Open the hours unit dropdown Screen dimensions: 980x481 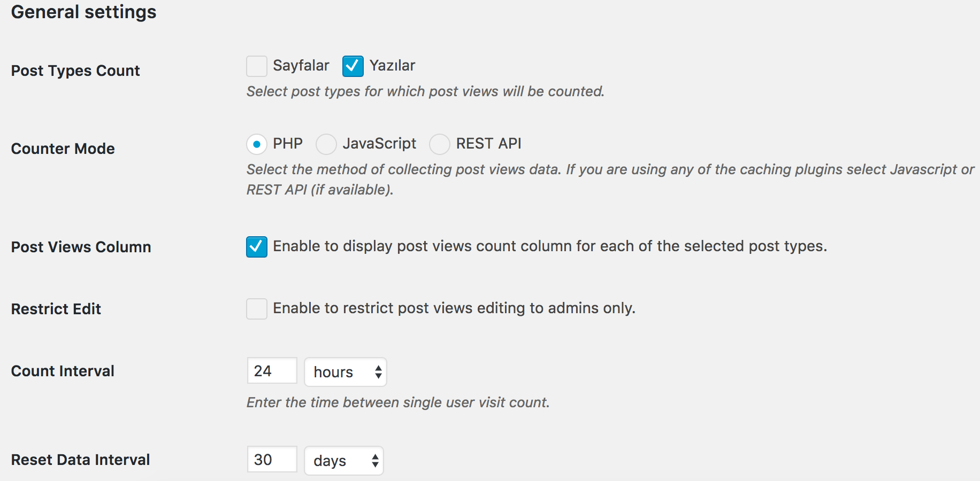pos(346,372)
